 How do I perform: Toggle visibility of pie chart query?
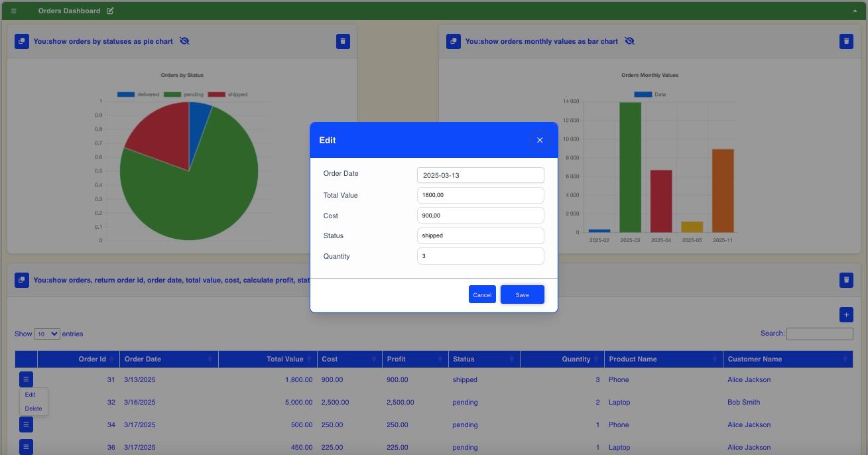(x=184, y=41)
